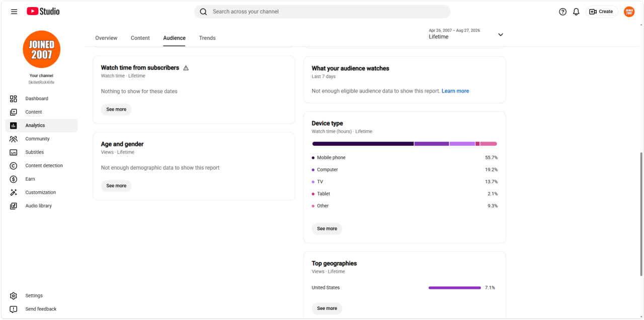Click the Age and gender heading
The height and width of the screenshot is (320, 644).
pos(122,144)
